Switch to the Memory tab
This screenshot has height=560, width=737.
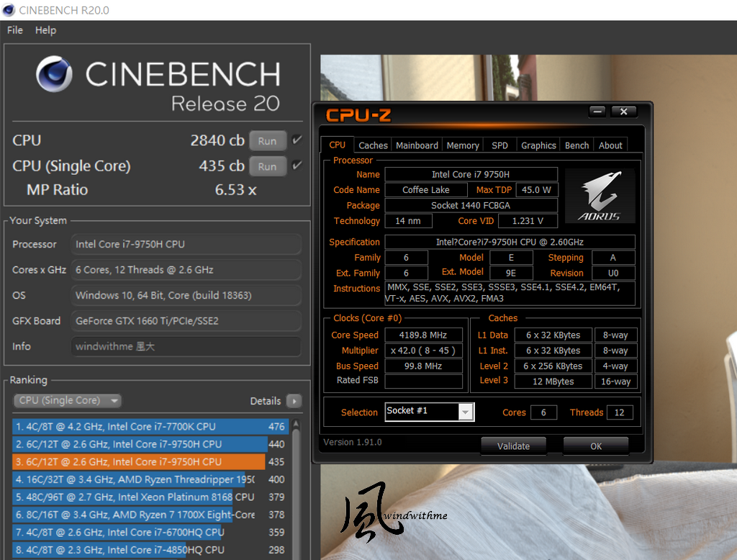point(463,145)
